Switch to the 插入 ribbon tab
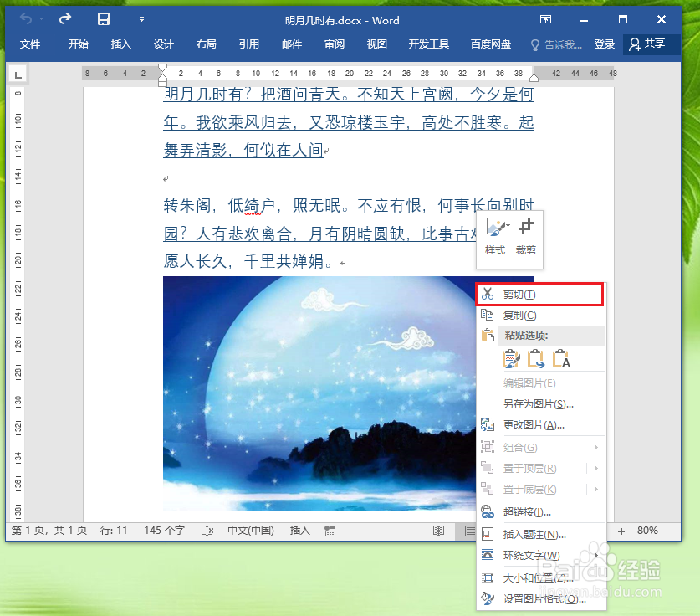Viewport: 700px width, 616px height. (x=120, y=44)
